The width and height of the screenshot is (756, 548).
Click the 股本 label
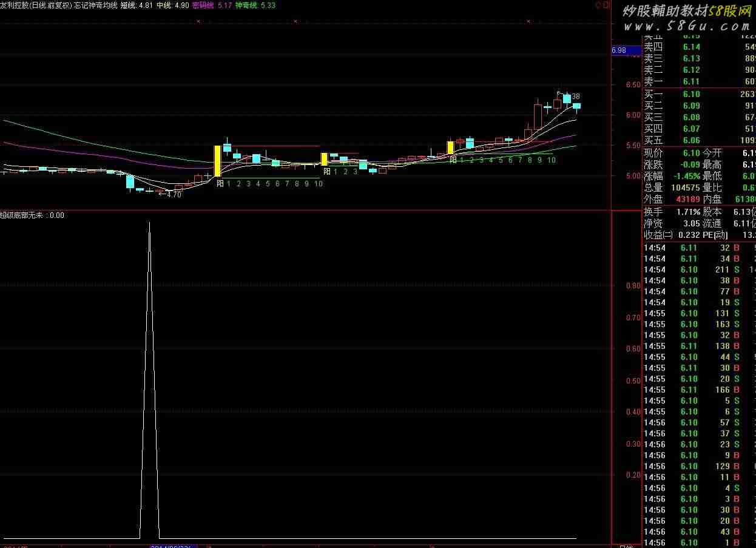(x=712, y=212)
